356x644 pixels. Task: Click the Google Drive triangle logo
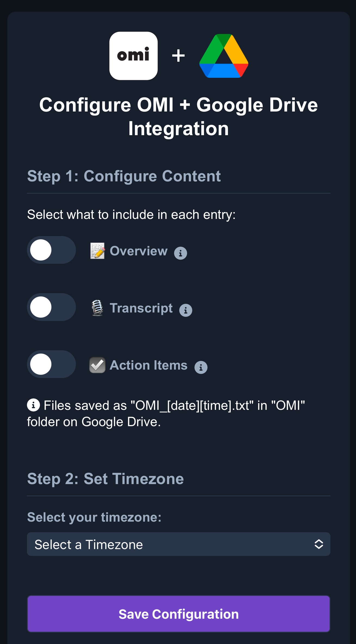tap(224, 56)
